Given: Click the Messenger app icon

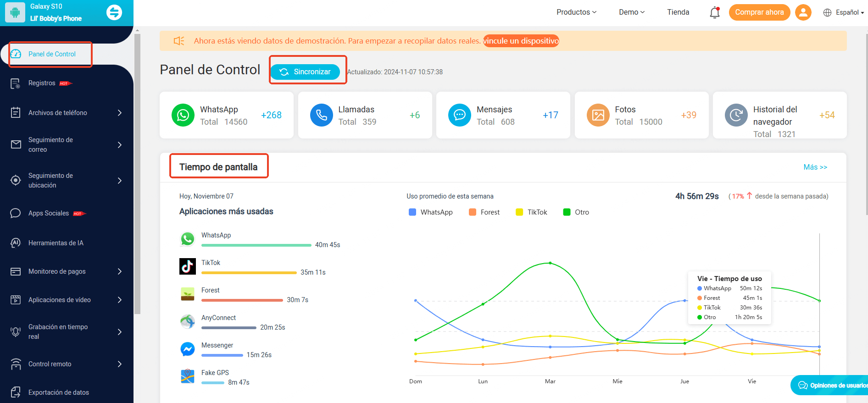Looking at the screenshot, I should pyautogui.click(x=188, y=349).
